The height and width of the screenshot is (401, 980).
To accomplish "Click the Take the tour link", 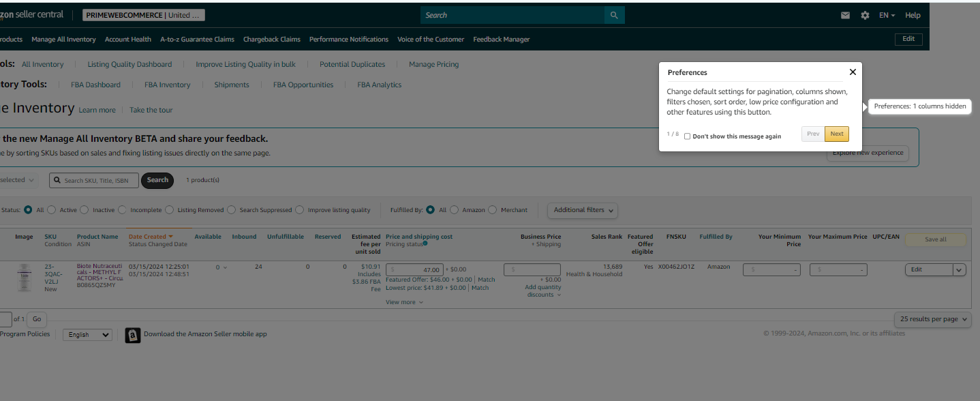I will pos(151,110).
